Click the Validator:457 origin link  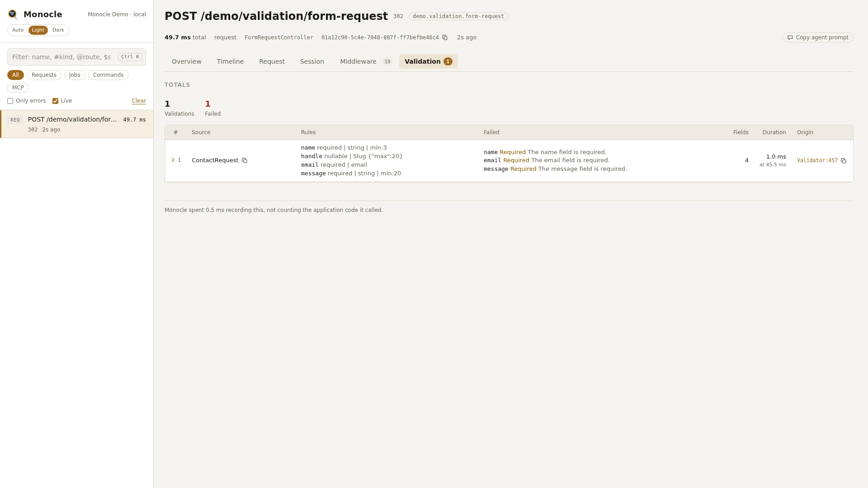click(x=817, y=161)
